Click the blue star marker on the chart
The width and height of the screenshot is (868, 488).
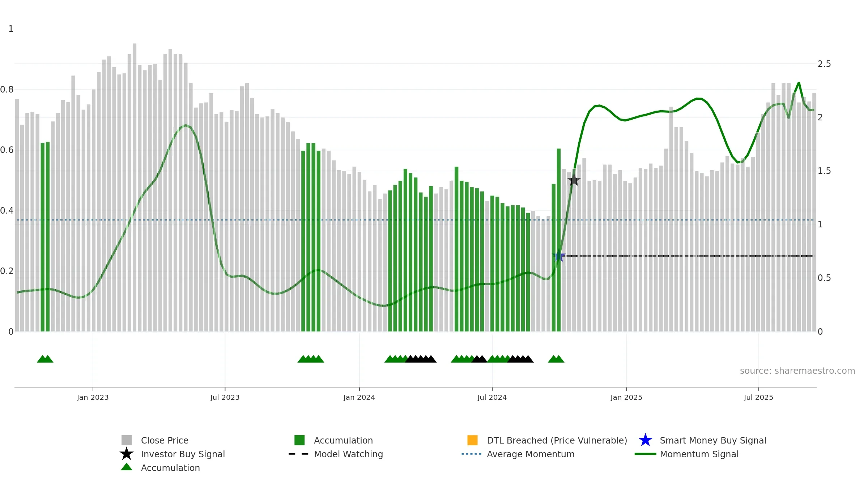pos(559,256)
